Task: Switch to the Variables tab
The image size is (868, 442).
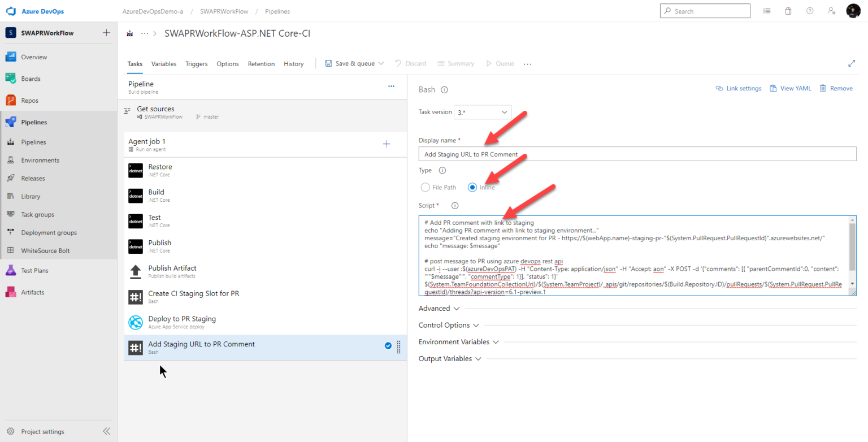Action: pos(164,64)
